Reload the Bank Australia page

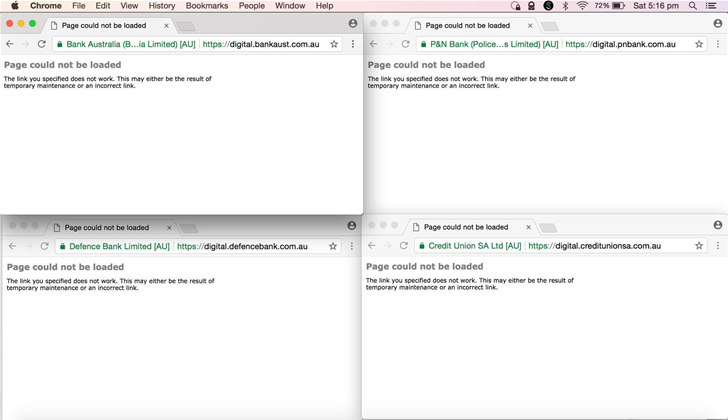tap(41, 44)
